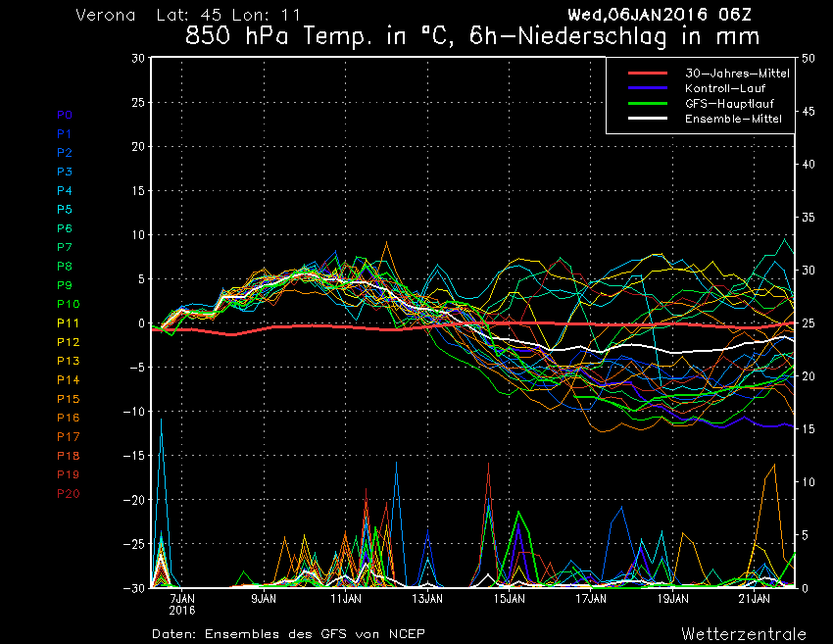This screenshot has width=833, height=644.
Task: Click the P10 ensemble member label
Action: click(x=68, y=304)
